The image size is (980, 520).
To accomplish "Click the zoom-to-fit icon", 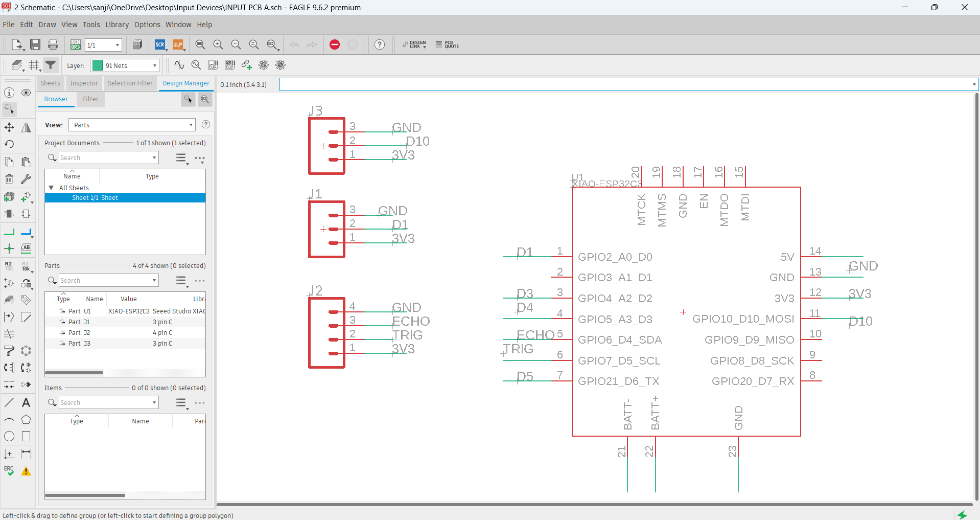I will tap(200, 44).
